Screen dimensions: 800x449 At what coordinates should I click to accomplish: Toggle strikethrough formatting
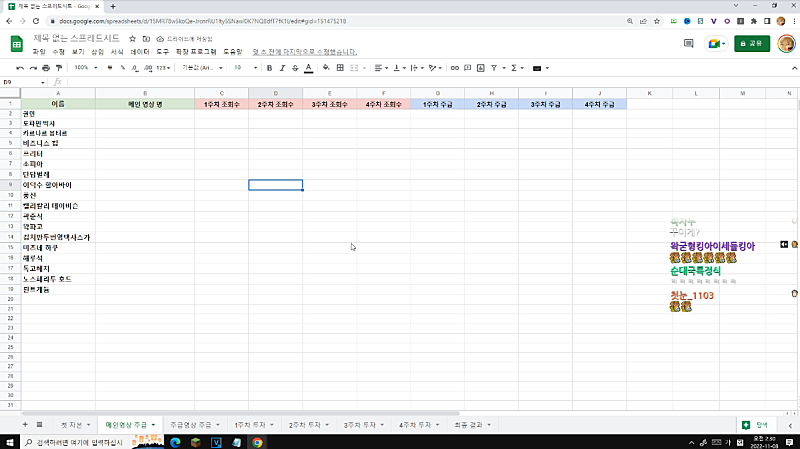pyautogui.click(x=295, y=68)
